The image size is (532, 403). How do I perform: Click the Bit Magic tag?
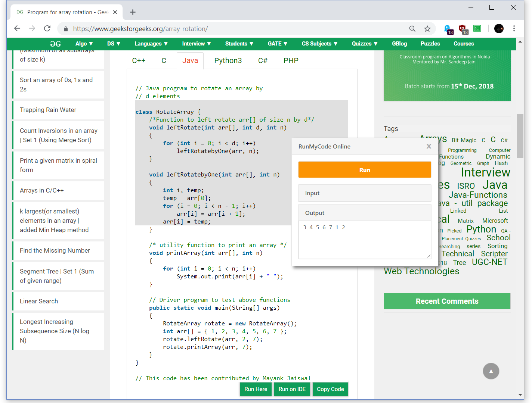(464, 140)
